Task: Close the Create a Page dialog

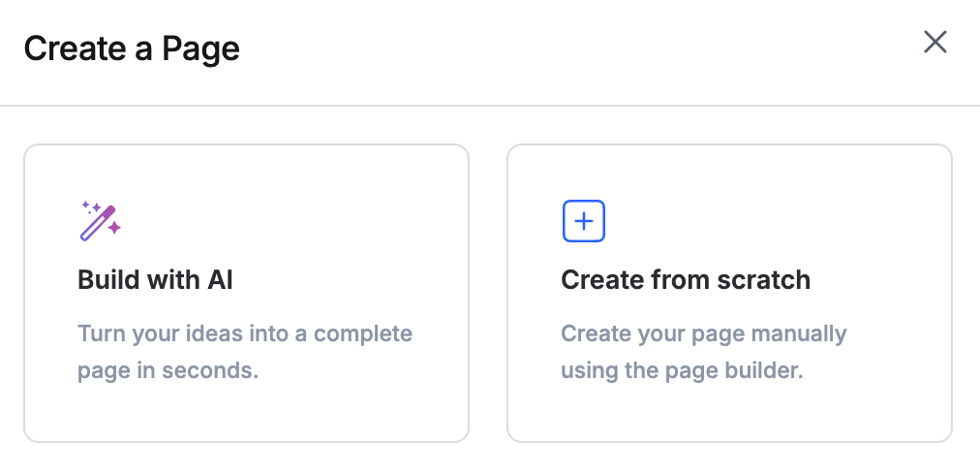Action: coord(934,42)
